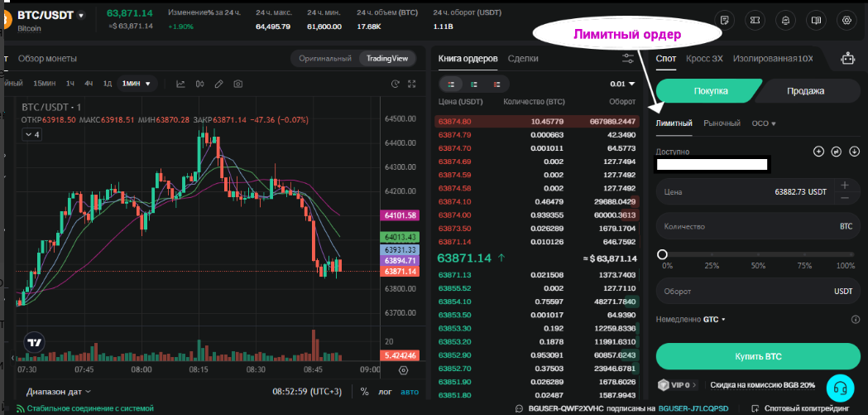Set the amount slider to 50%
868x415 pixels.
click(759, 254)
